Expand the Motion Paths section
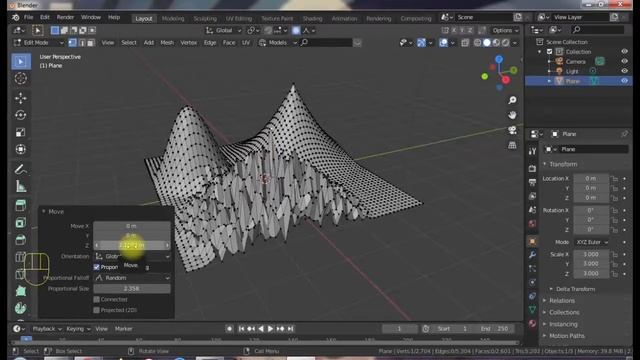The width and height of the screenshot is (640, 360). click(x=567, y=336)
